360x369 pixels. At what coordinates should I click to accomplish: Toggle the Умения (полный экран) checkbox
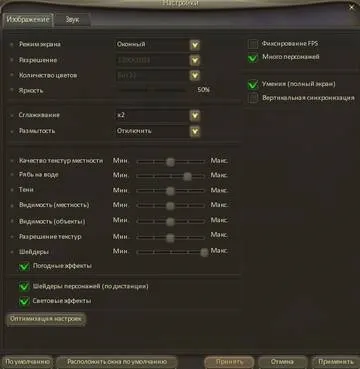[x=253, y=85]
